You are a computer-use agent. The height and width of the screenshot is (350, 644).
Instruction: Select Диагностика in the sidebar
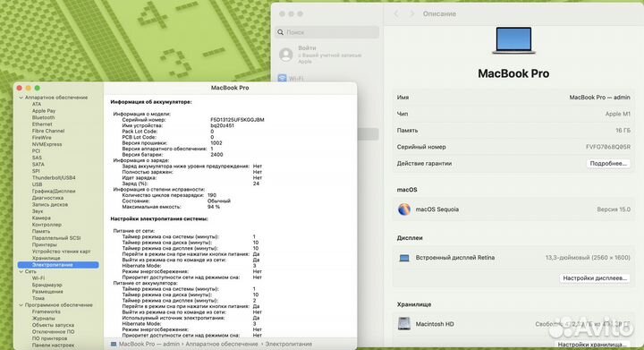47,198
